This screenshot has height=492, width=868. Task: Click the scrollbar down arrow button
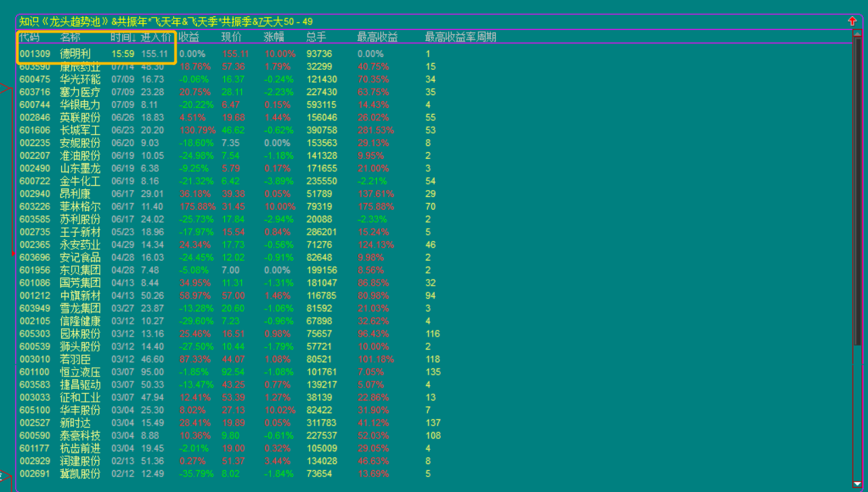(x=856, y=484)
